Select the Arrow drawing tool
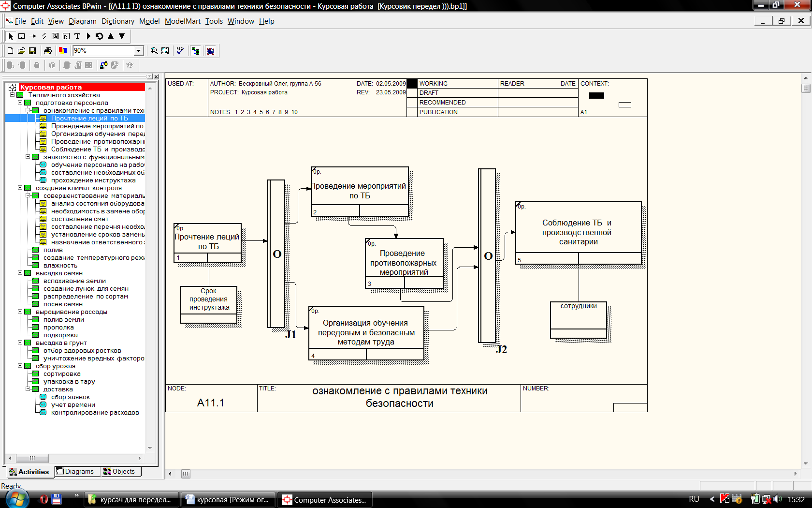 [33, 36]
